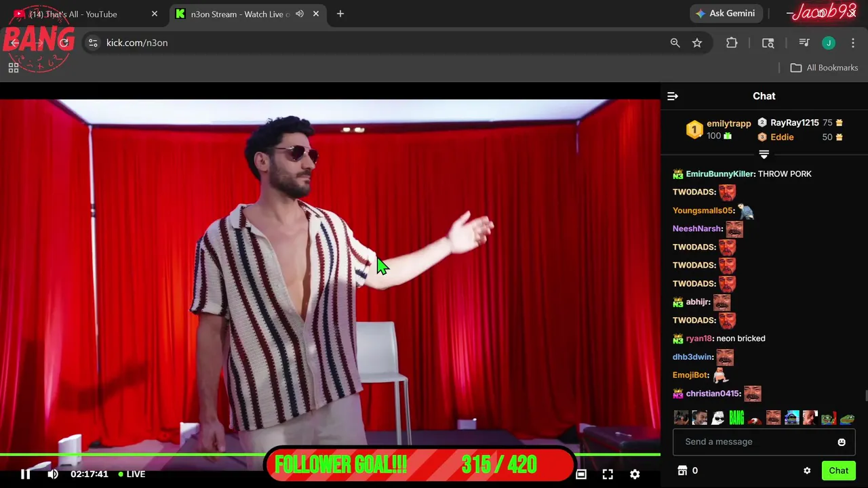868x488 pixels.
Task: Enter fullscreen video mode
Action: coord(608,474)
